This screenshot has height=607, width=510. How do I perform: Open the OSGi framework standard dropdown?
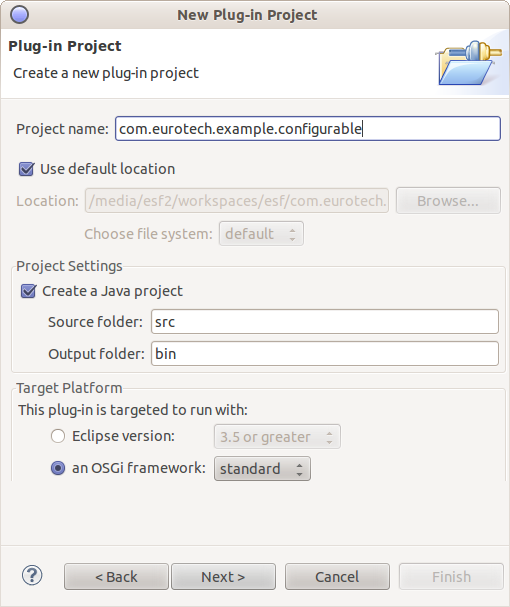point(262,469)
